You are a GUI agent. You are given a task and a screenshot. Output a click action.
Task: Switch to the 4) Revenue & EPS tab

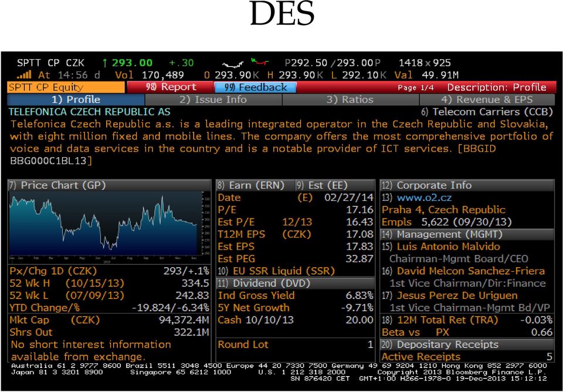[487, 100]
